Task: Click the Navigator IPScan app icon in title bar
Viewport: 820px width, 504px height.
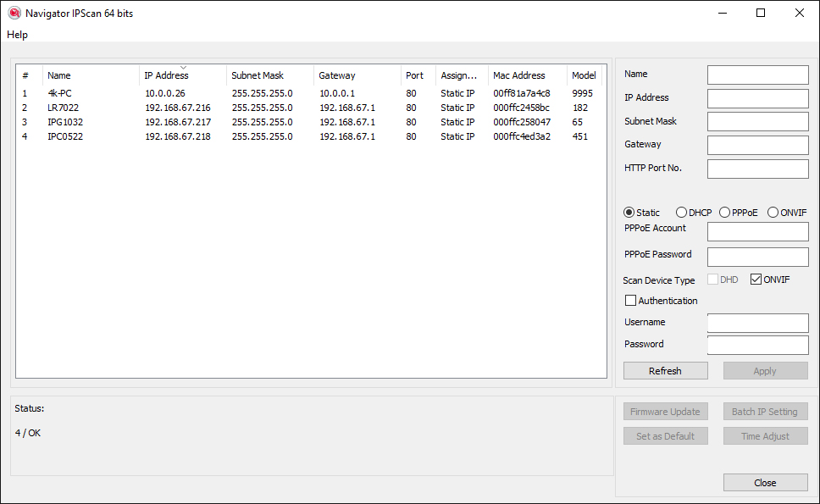Action: [14, 13]
